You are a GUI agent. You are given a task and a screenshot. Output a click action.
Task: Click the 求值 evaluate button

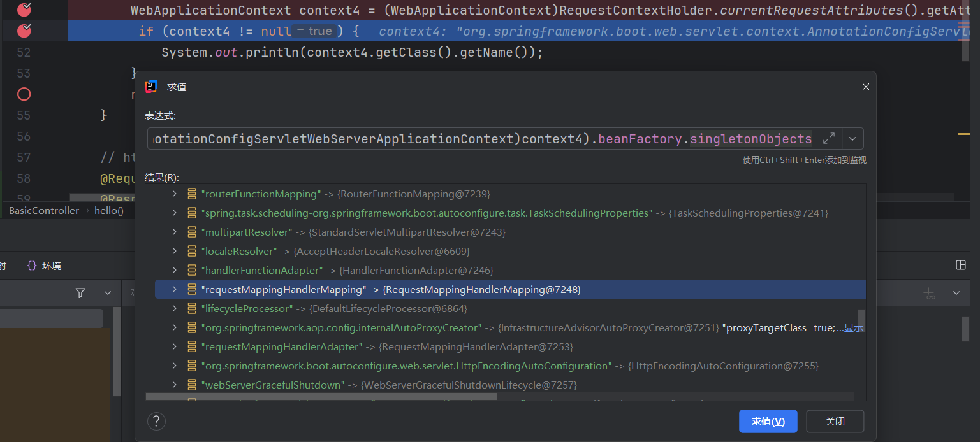[x=768, y=421]
